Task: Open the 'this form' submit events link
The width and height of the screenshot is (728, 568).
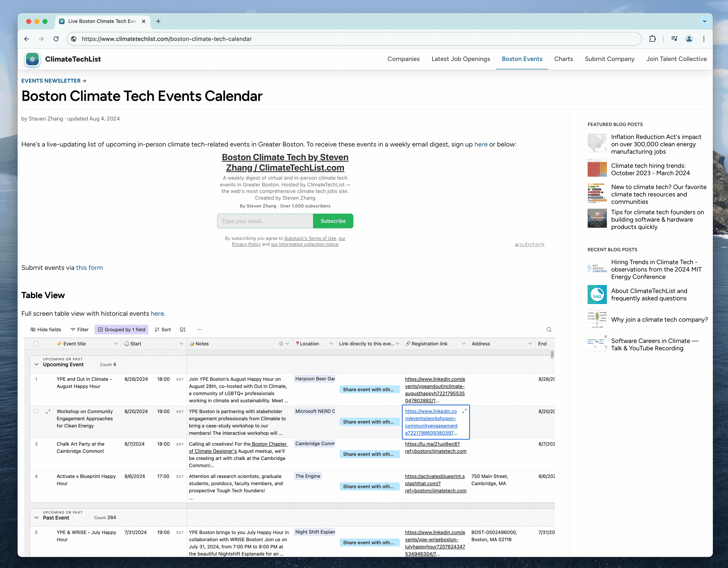Action: pos(89,268)
